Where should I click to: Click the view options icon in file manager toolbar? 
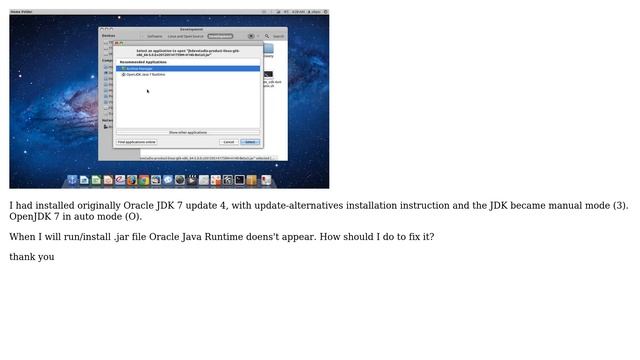point(251,36)
